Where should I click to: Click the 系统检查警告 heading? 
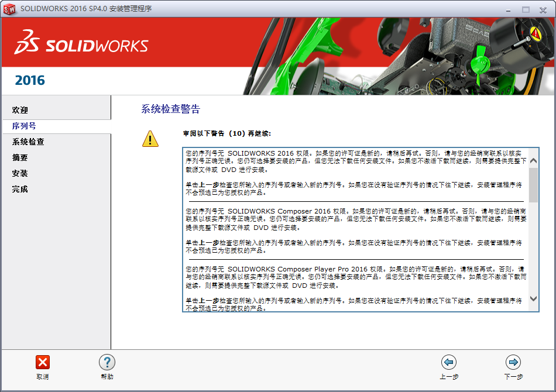point(170,109)
